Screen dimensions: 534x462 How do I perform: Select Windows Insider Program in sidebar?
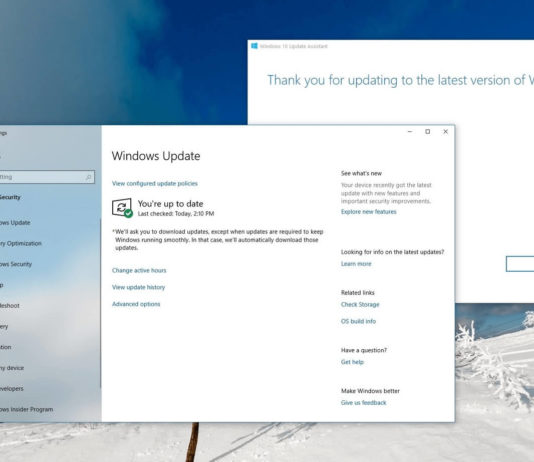(27, 410)
